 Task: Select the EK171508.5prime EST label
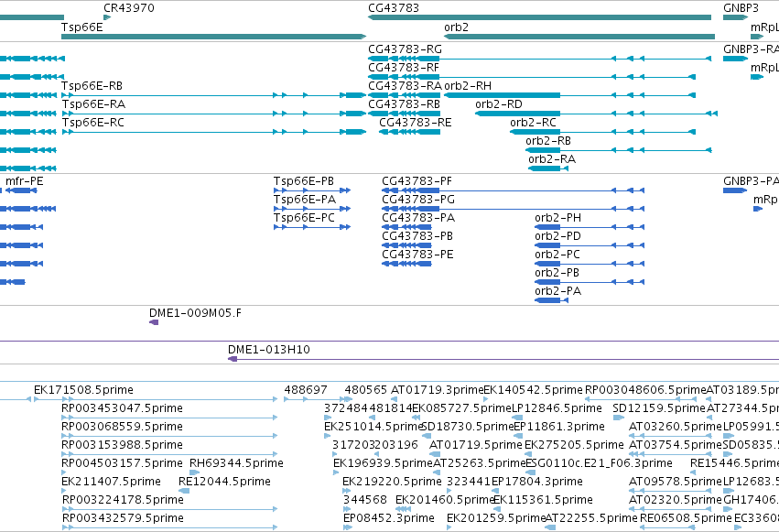83,390
